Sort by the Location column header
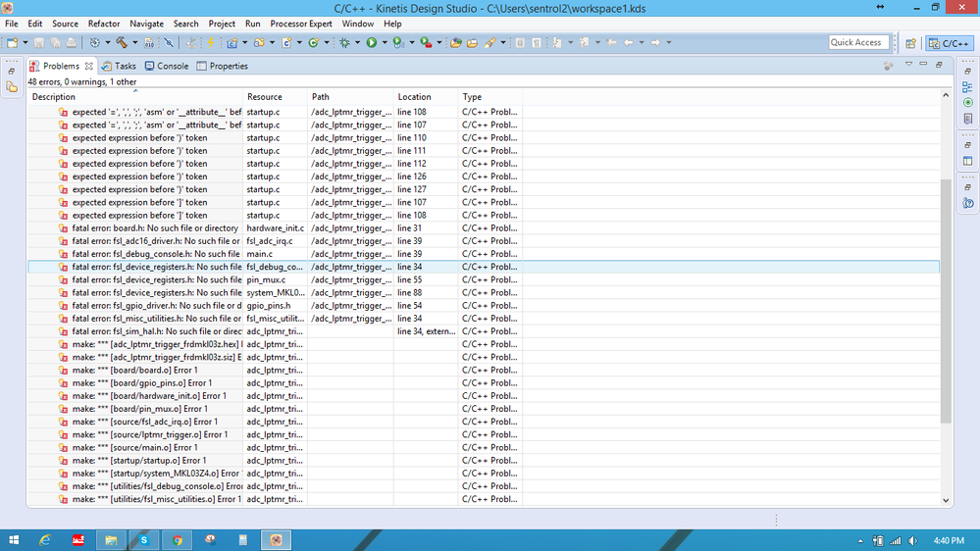 point(426,97)
